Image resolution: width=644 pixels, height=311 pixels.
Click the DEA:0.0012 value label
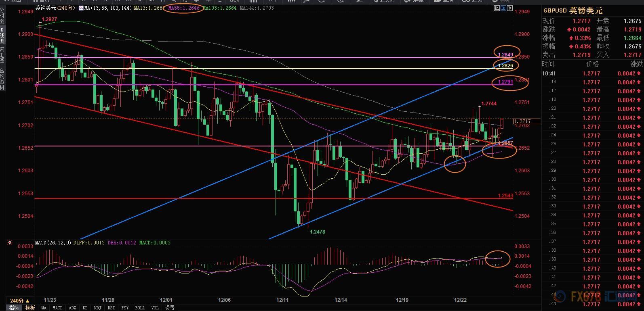(122, 243)
